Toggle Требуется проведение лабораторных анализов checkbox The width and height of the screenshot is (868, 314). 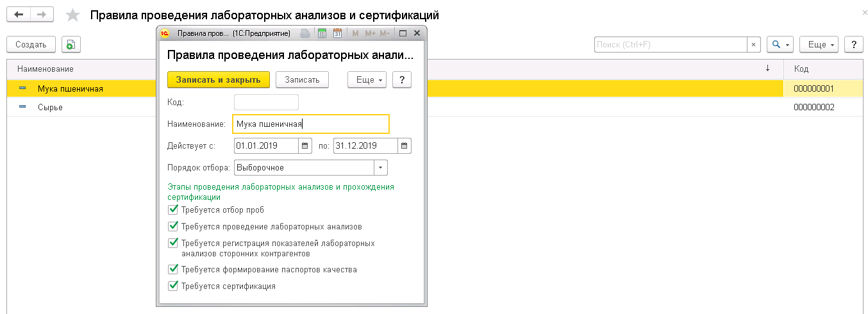click(172, 226)
